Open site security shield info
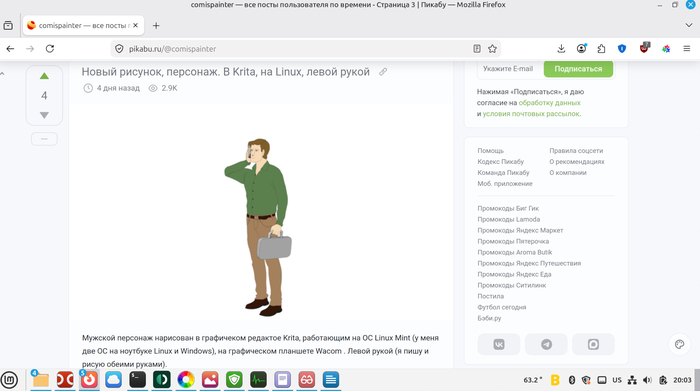Image resolution: width=700 pixels, height=391 pixels. click(x=119, y=49)
